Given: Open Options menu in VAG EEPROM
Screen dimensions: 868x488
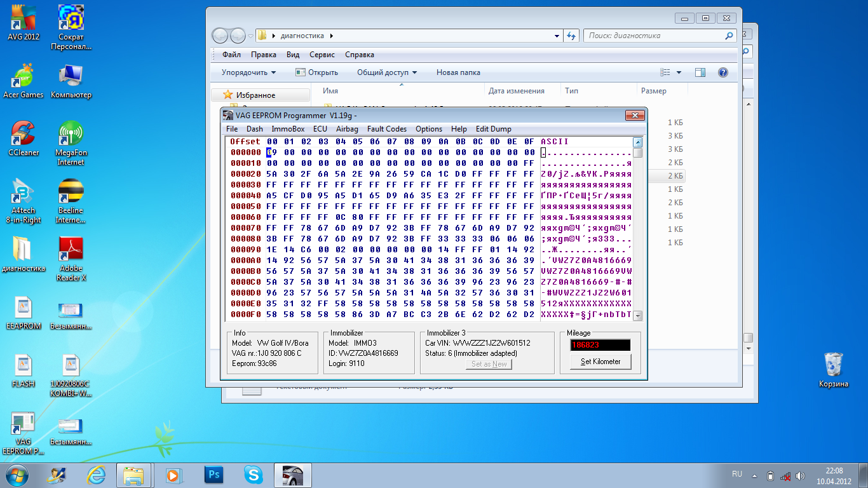Looking at the screenshot, I should click(429, 129).
